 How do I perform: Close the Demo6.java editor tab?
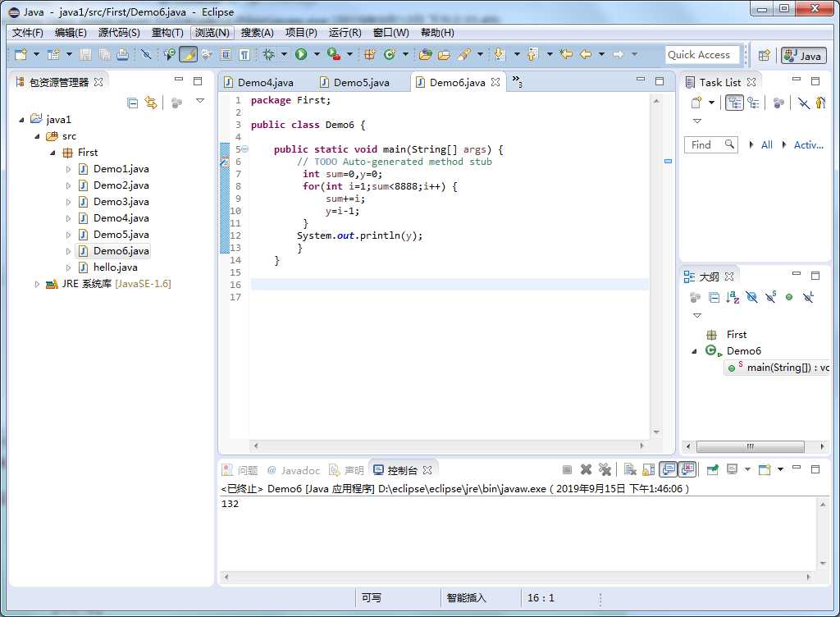click(495, 82)
